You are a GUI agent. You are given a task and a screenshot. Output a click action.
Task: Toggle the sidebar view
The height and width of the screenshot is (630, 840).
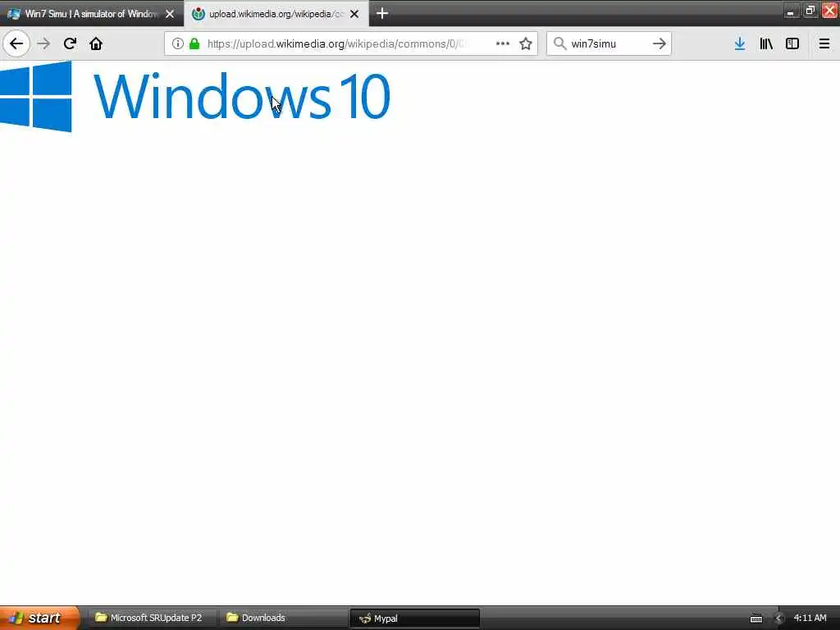tap(792, 43)
